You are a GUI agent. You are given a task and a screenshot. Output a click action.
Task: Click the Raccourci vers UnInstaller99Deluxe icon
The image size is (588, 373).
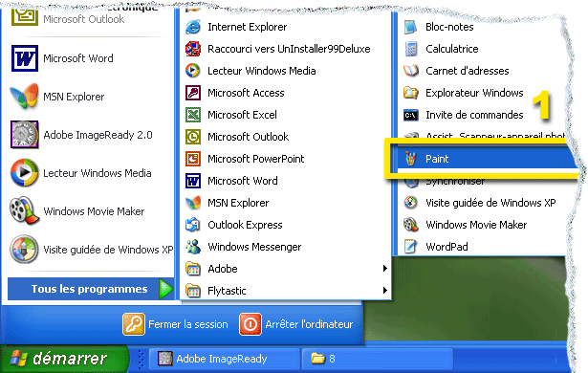[193, 49]
